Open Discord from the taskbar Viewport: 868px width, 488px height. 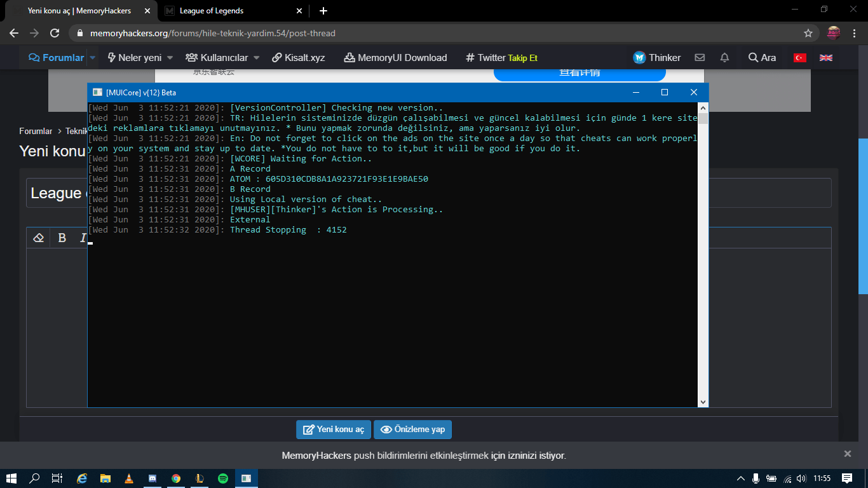[x=153, y=478]
